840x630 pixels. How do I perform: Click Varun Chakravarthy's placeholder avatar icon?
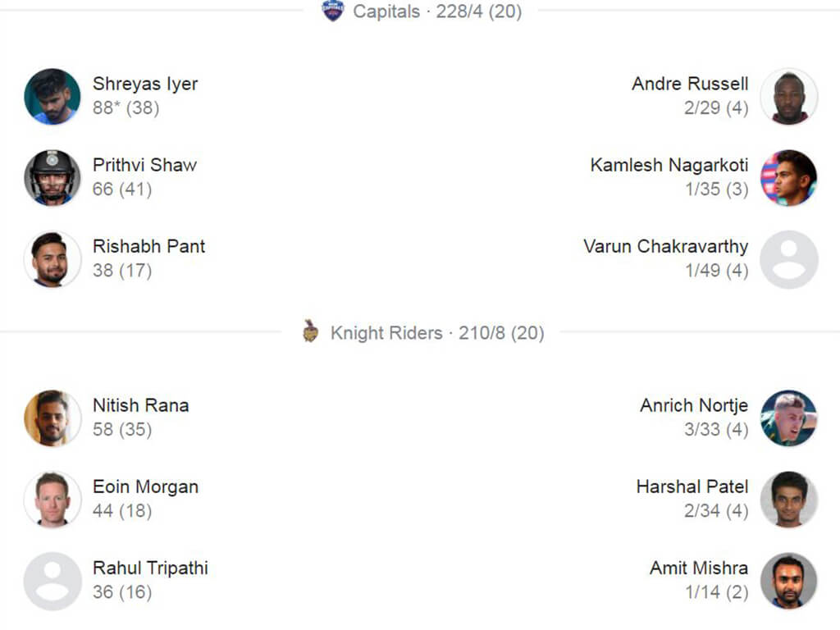pyautogui.click(x=788, y=259)
